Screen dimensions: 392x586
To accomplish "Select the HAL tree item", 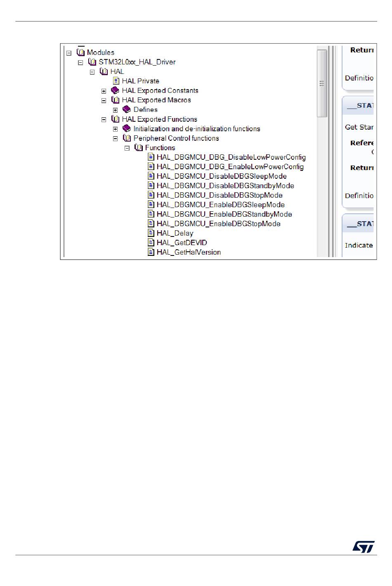I will [117, 71].
